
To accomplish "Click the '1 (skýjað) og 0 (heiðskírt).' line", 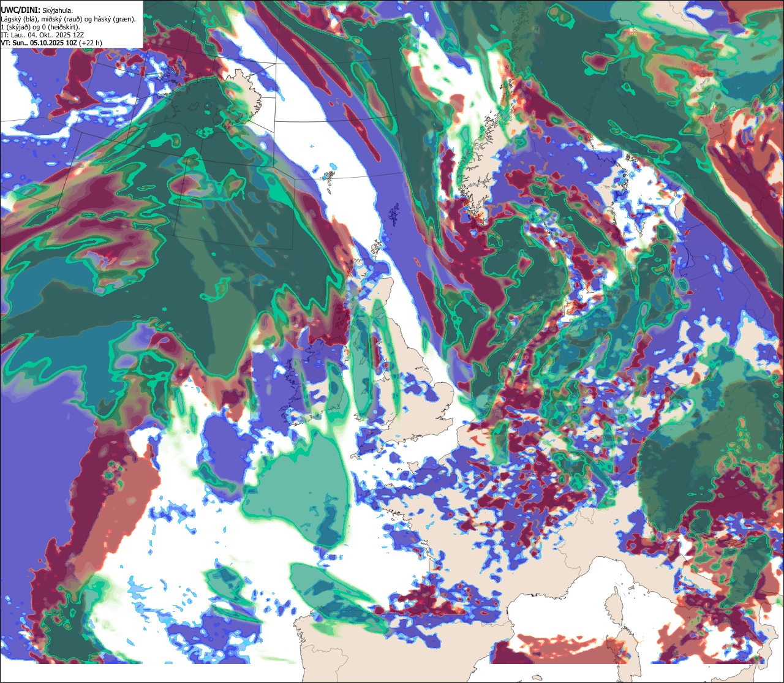I will click(40, 27).
